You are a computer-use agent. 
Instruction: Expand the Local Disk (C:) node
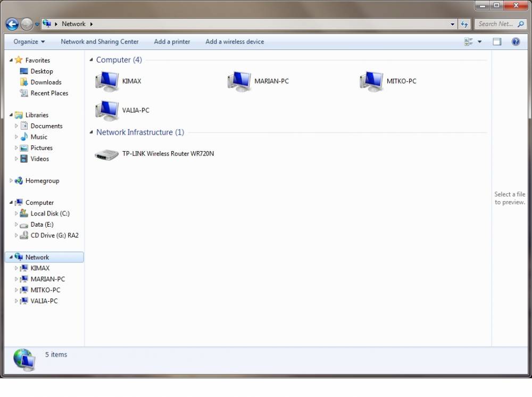(16, 213)
